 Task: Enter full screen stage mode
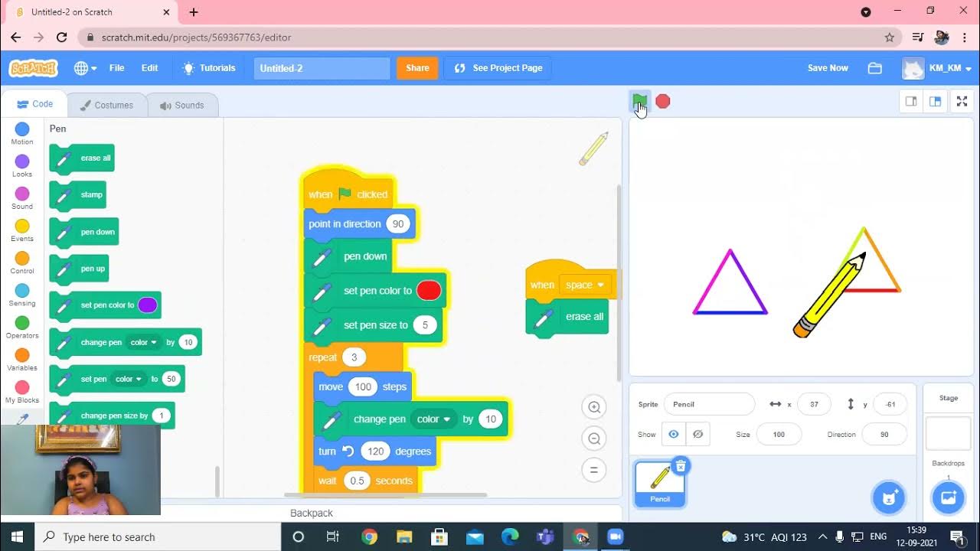point(962,101)
